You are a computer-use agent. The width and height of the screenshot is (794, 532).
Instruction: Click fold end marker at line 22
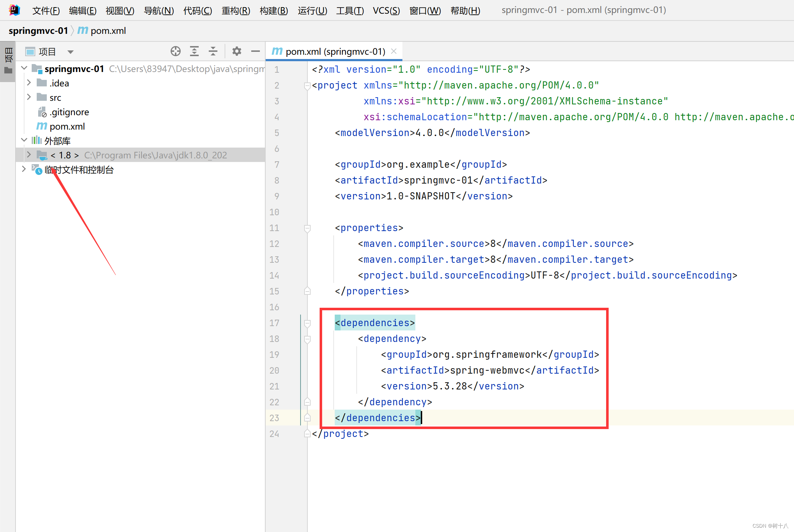(307, 402)
